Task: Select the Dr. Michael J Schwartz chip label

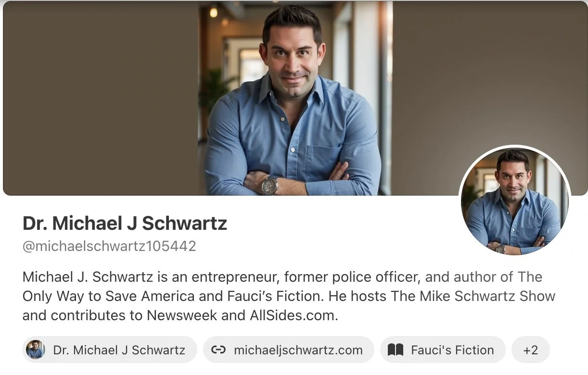Action: (x=119, y=350)
